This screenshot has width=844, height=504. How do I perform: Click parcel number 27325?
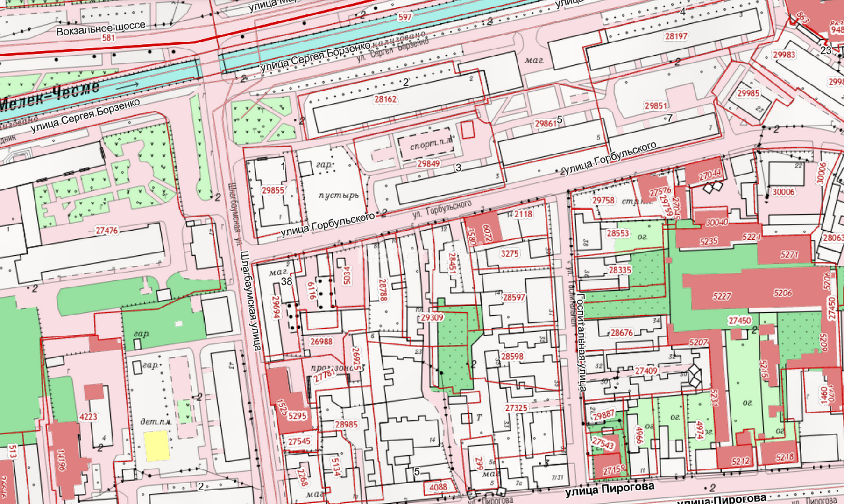[516, 407]
